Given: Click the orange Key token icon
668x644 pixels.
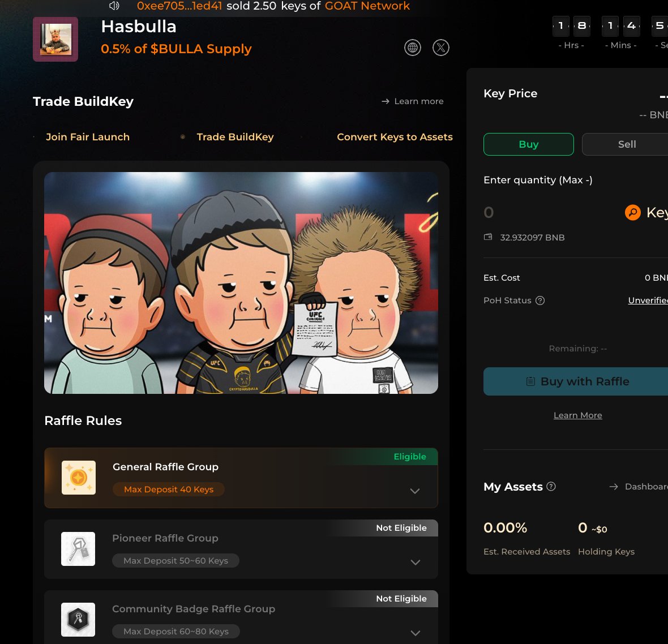Looking at the screenshot, I should [633, 212].
